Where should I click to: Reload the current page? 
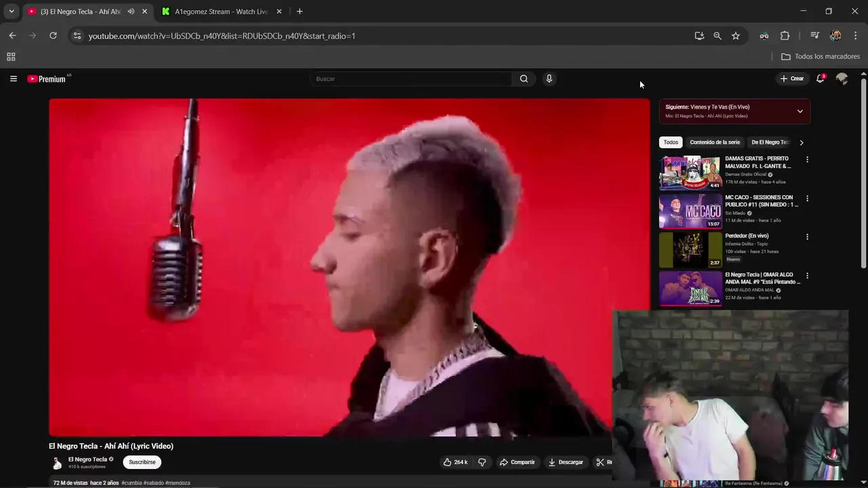53,36
